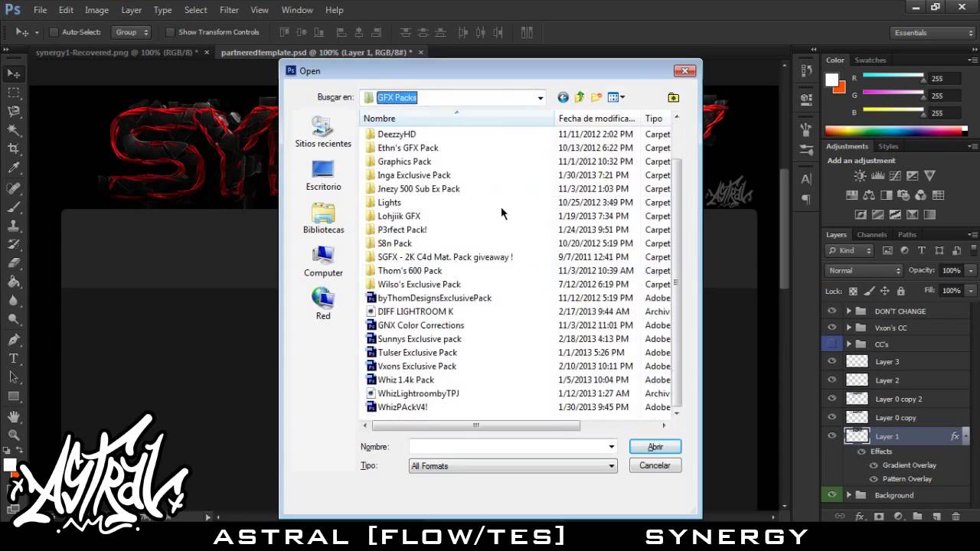Select the Pen tool

pos(14,339)
